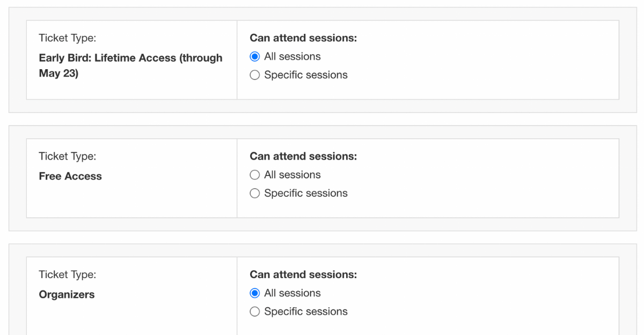Click Can attend sessions heading on Free Access card
644x335 pixels.
click(303, 156)
